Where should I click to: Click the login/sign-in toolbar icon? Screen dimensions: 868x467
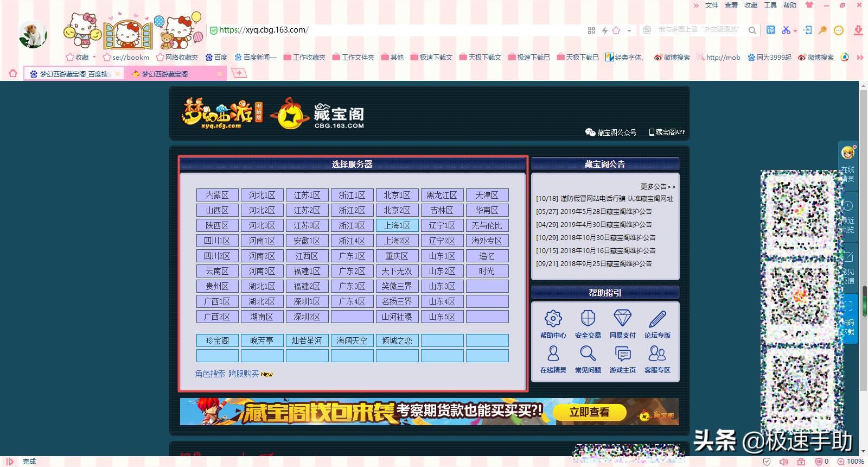point(807,30)
